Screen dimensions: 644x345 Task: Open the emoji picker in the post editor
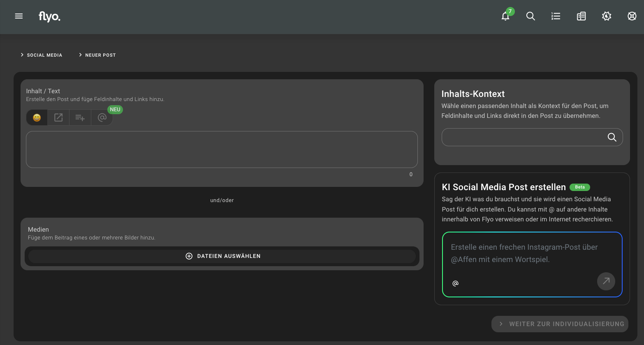click(x=37, y=117)
